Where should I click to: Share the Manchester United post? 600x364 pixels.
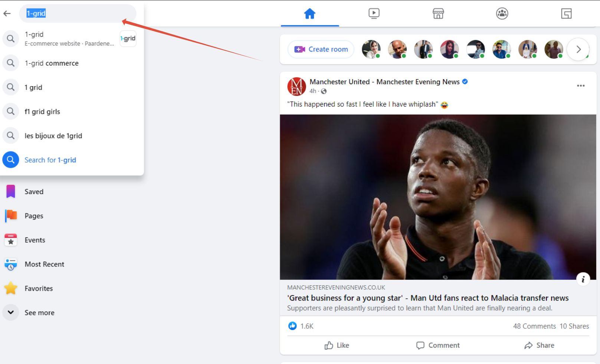[x=539, y=345]
